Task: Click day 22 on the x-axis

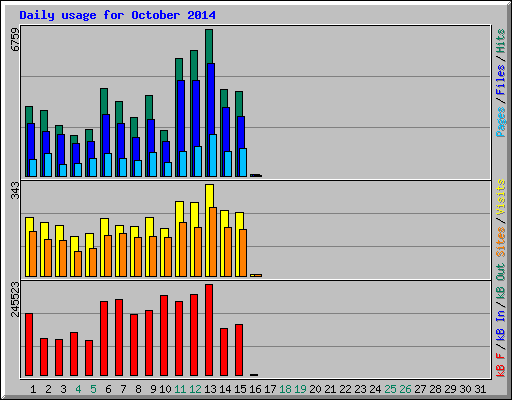Action: 345,389
